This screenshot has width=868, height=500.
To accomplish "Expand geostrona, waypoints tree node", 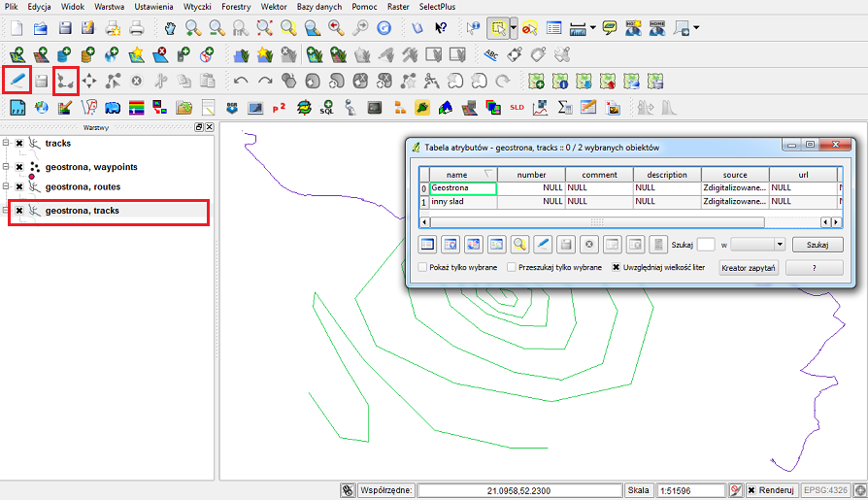I will 6,166.
